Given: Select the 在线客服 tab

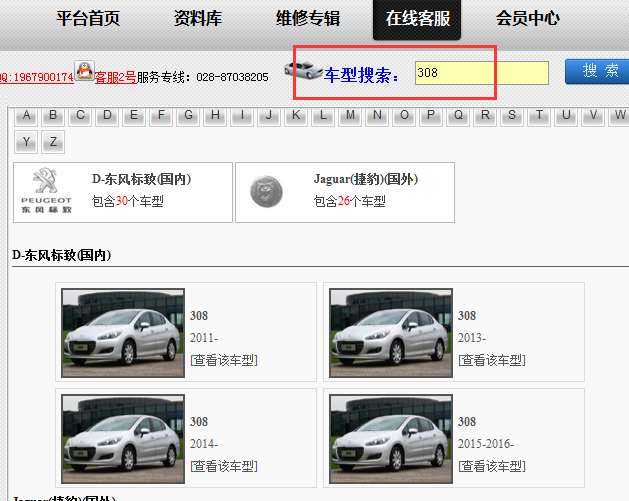Looking at the screenshot, I should click(x=417, y=19).
